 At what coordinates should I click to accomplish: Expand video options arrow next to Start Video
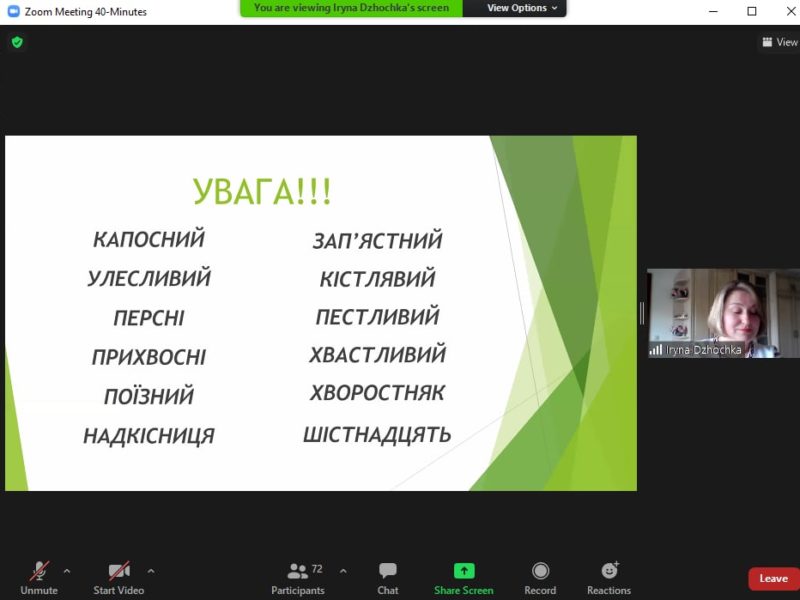point(151,571)
